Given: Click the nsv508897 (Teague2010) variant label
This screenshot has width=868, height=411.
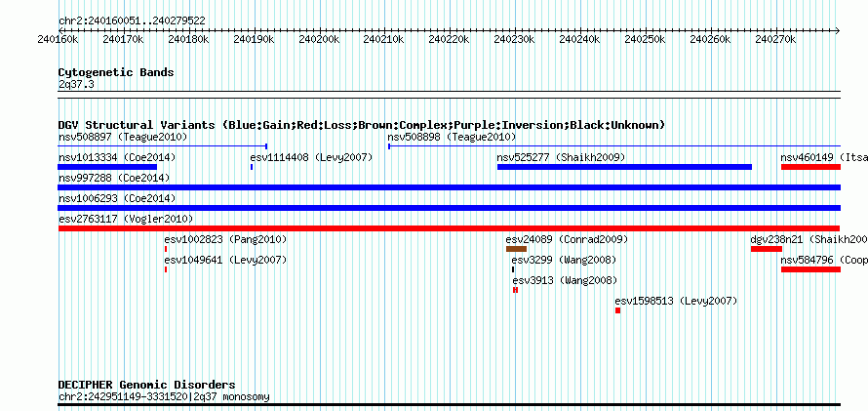Looking at the screenshot, I should 123,137.
